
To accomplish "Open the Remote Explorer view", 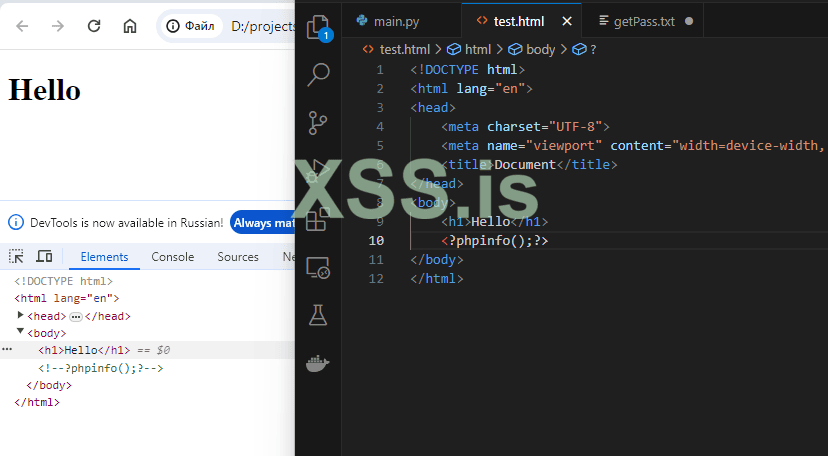I will 318,268.
